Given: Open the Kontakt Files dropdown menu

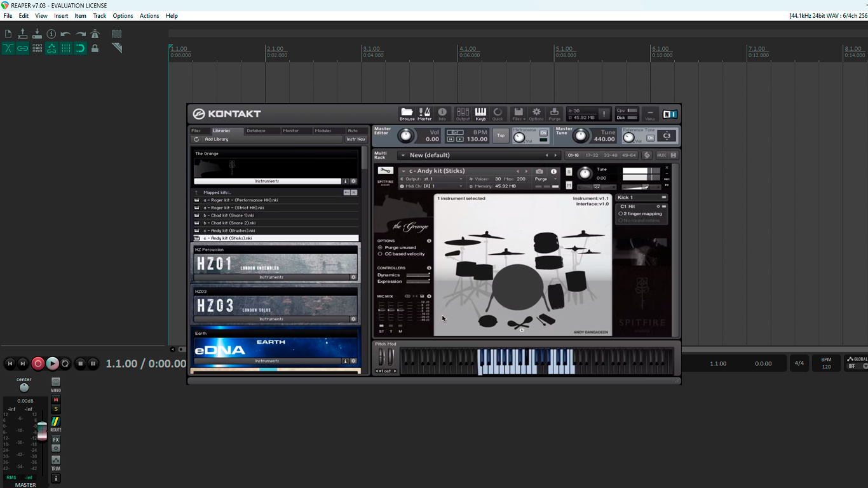Looking at the screenshot, I should pyautogui.click(x=519, y=113).
